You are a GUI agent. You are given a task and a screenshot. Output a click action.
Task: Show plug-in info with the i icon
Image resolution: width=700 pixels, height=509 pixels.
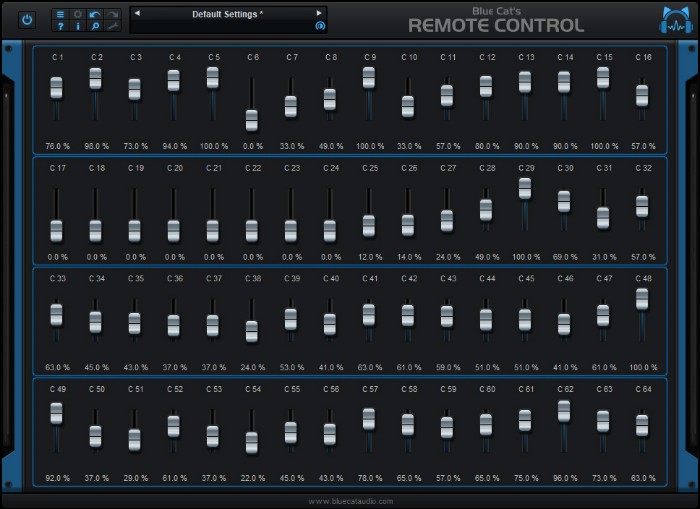click(x=78, y=26)
